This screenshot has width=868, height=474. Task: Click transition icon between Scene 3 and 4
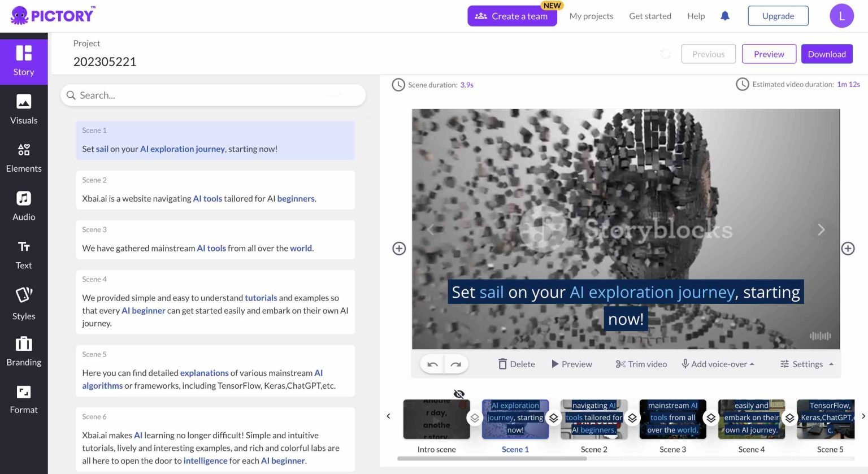(x=711, y=418)
